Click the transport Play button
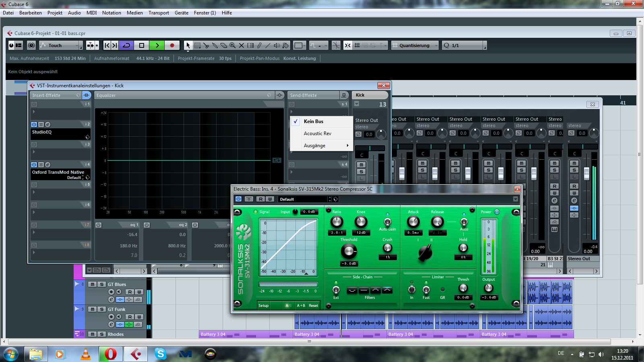644x362 pixels. point(157,45)
